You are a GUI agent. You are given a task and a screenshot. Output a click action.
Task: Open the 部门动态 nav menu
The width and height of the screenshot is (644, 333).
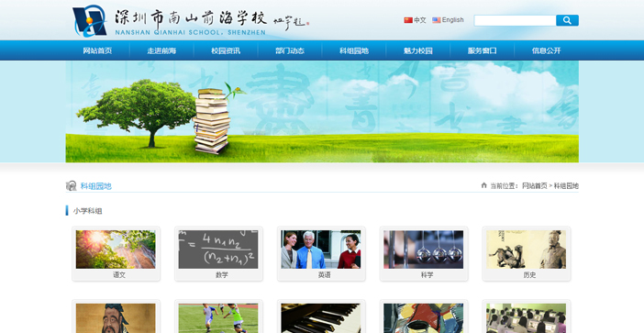tap(290, 51)
